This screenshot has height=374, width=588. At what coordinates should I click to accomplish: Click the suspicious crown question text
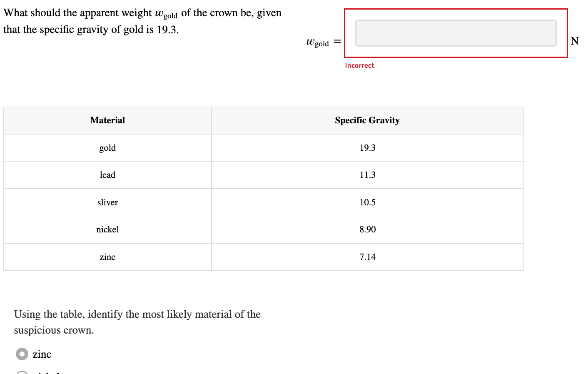(137, 322)
